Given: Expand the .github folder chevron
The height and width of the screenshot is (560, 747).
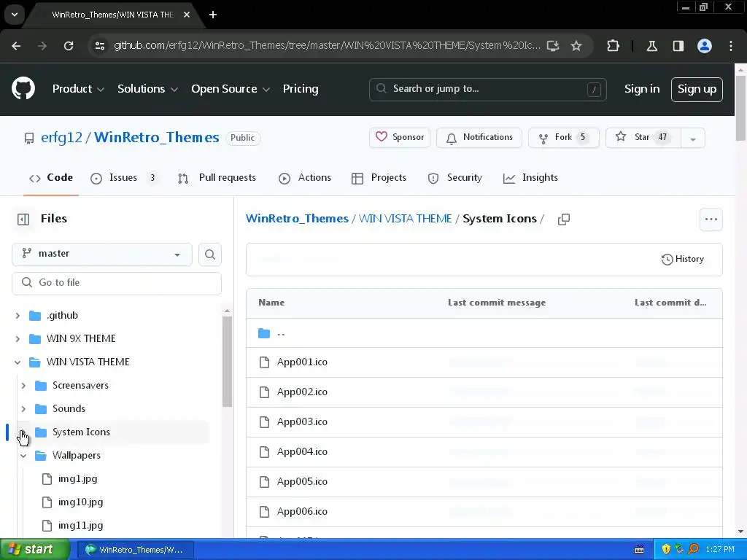Looking at the screenshot, I should (18, 316).
